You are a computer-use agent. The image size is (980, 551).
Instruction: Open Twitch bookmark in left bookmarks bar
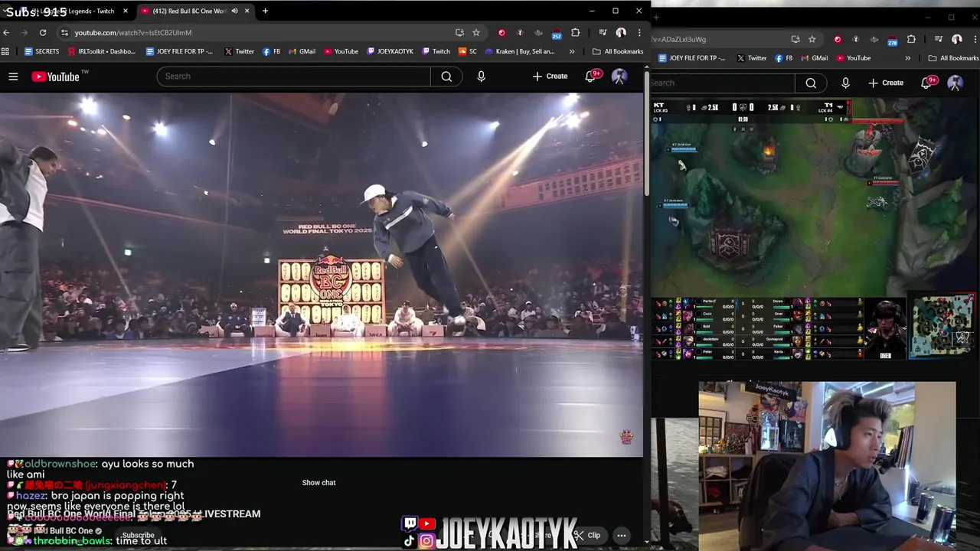(x=436, y=51)
